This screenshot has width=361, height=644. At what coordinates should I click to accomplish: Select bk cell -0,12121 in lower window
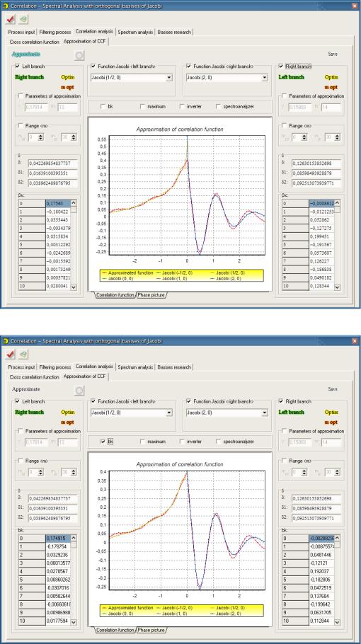point(321,563)
